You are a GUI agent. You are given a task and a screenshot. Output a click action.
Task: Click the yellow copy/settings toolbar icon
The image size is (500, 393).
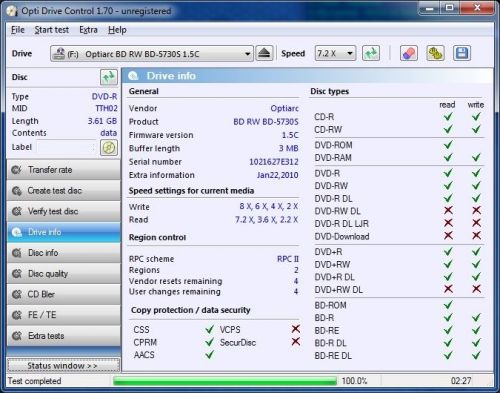click(435, 53)
